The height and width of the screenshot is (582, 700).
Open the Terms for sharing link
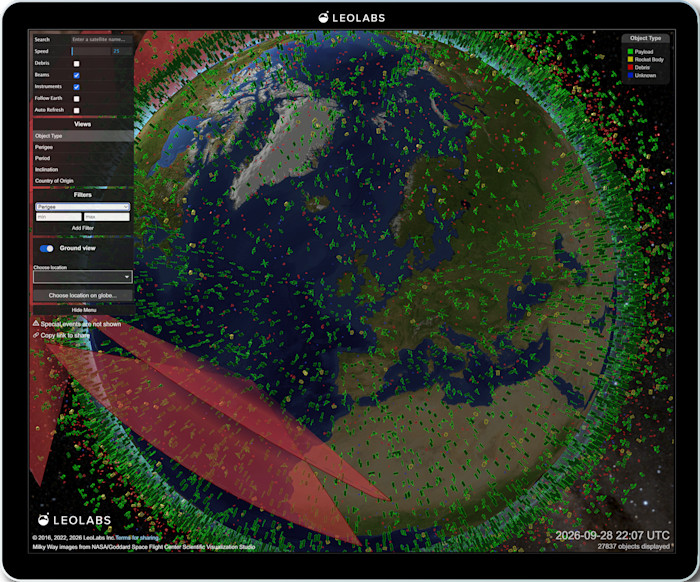[137, 537]
